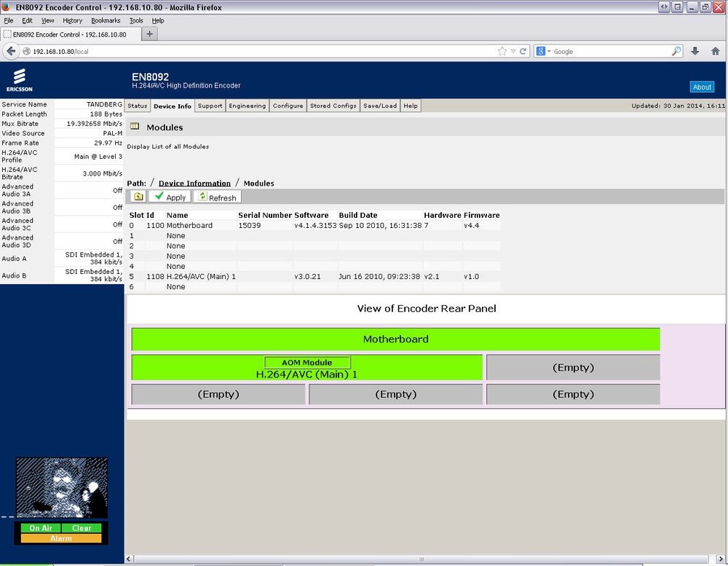Switch to the Status tab
This screenshot has height=566, width=728.
click(x=138, y=106)
